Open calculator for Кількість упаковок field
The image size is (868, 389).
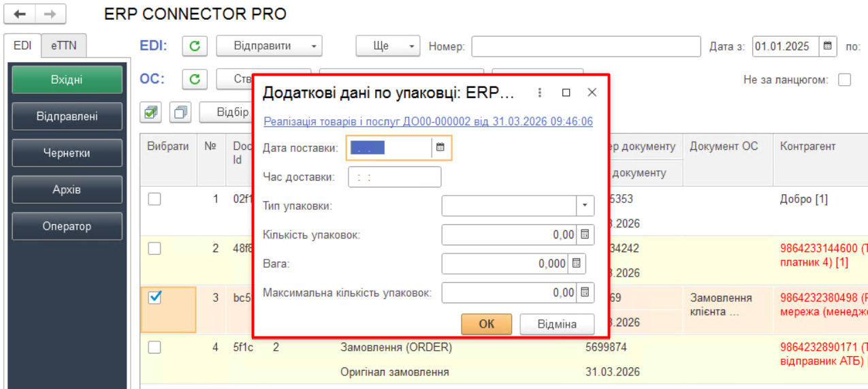point(585,235)
